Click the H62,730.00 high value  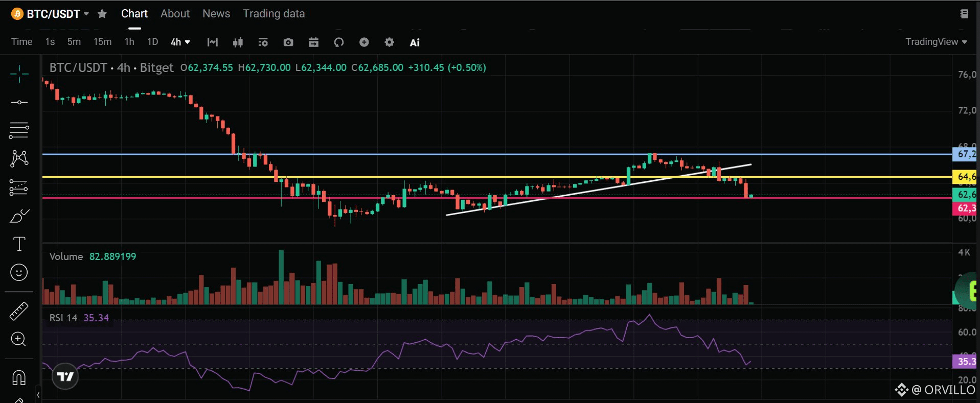pyautogui.click(x=264, y=67)
